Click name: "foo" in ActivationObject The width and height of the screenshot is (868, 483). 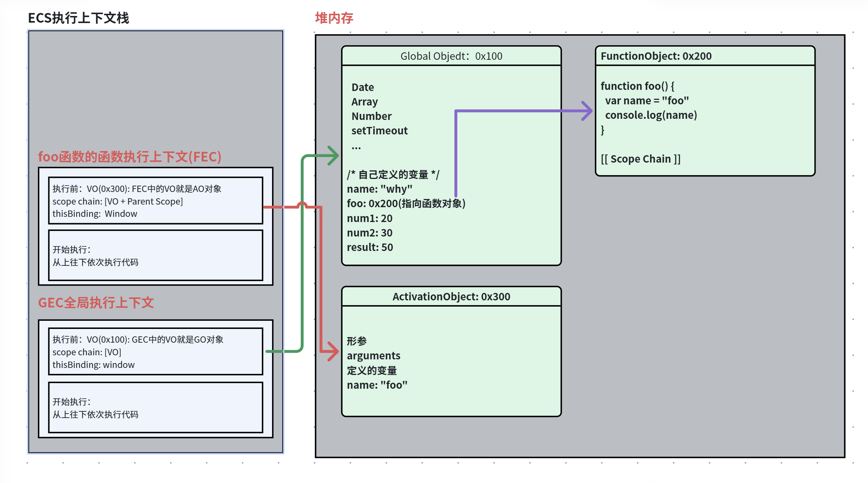click(377, 385)
